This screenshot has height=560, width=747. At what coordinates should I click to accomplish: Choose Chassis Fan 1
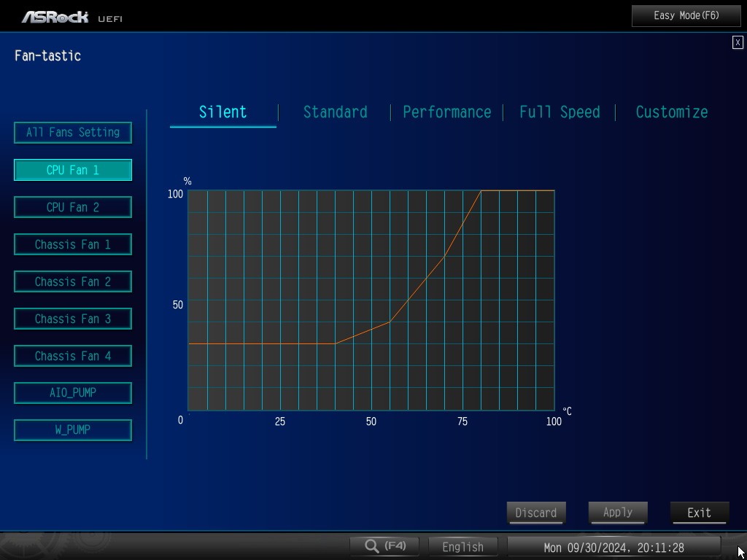coord(73,244)
